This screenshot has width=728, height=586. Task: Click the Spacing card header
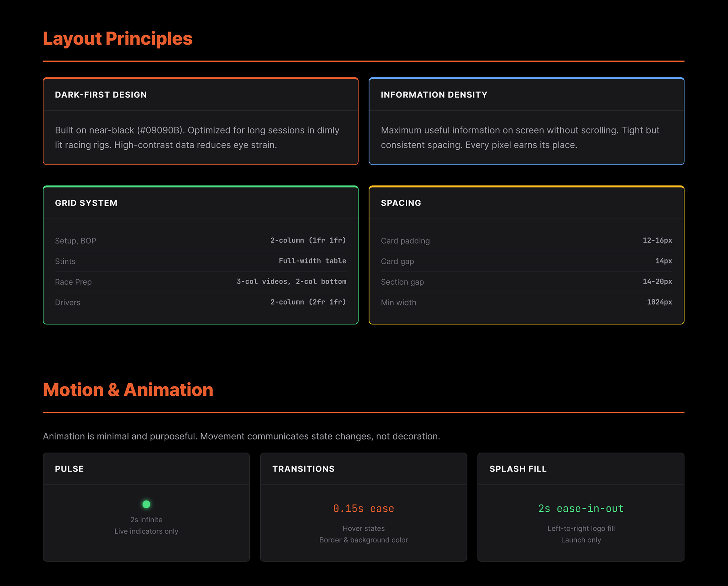(x=401, y=203)
